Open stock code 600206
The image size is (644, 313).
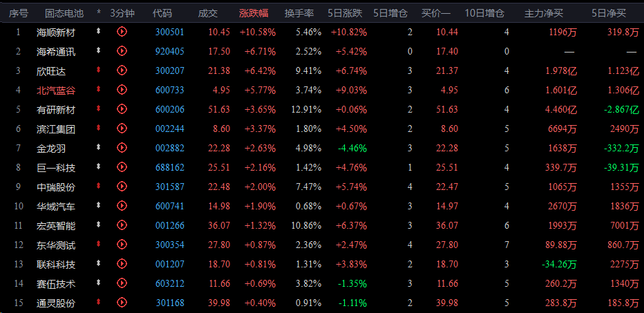(x=169, y=109)
